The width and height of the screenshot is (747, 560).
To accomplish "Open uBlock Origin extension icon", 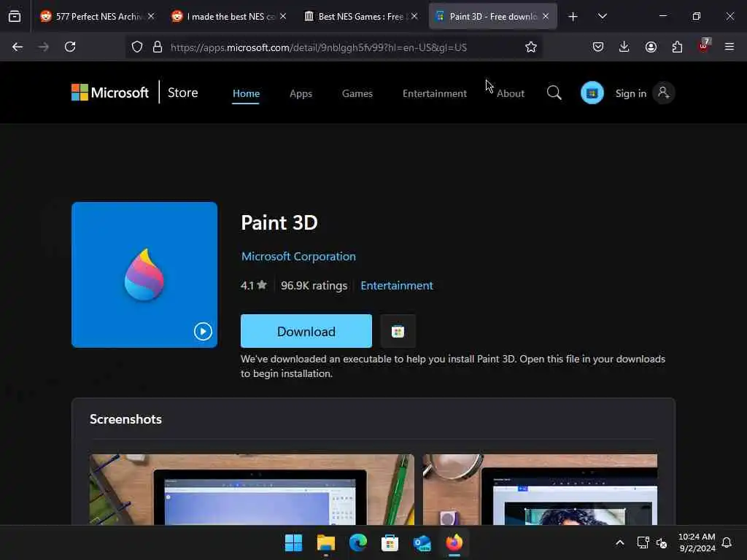I will pyautogui.click(x=704, y=46).
